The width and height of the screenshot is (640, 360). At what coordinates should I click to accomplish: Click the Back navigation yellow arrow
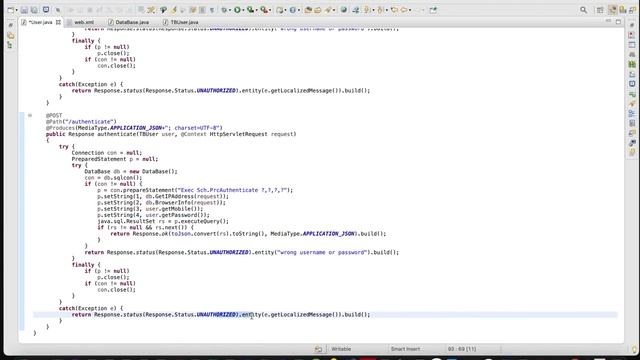click(x=394, y=10)
